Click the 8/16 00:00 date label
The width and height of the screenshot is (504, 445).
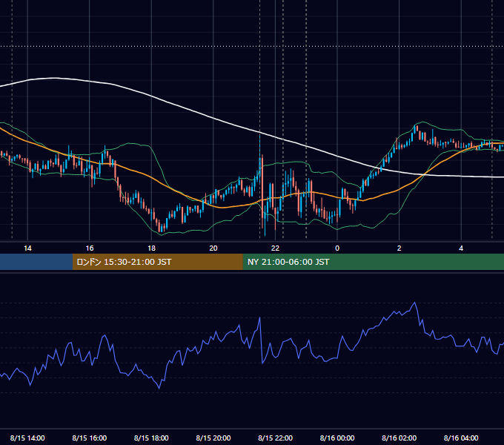(337, 438)
